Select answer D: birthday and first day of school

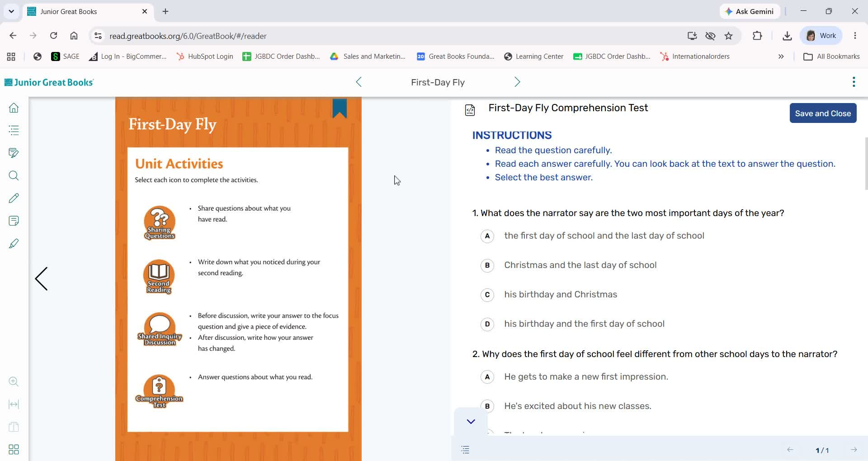(x=487, y=324)
